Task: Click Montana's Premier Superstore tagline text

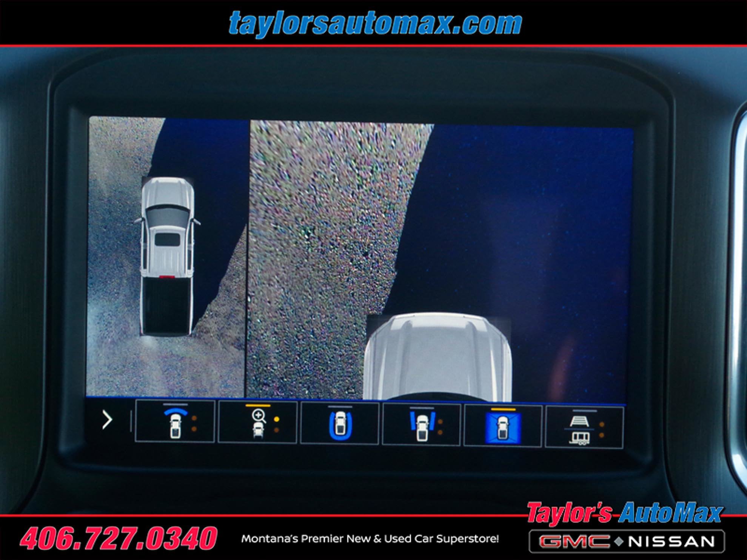Action: pos(370,539)
